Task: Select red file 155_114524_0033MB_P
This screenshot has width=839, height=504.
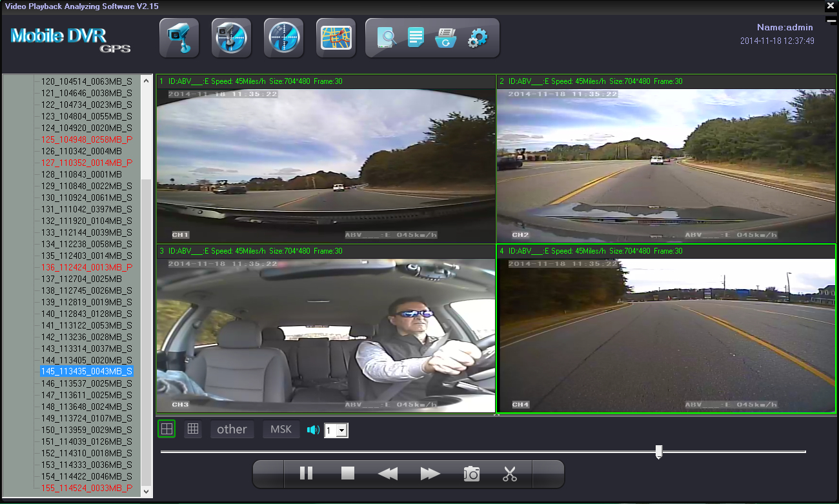Action: tap(86, 488)
